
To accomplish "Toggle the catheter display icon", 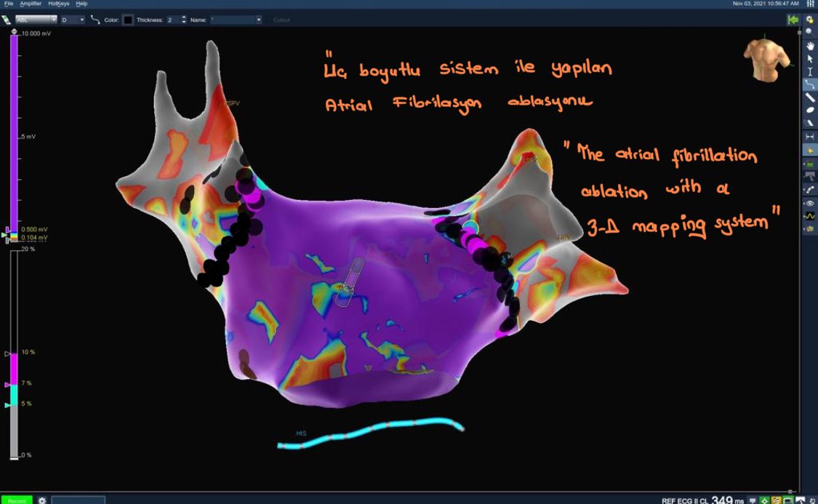I will [810, 189].
